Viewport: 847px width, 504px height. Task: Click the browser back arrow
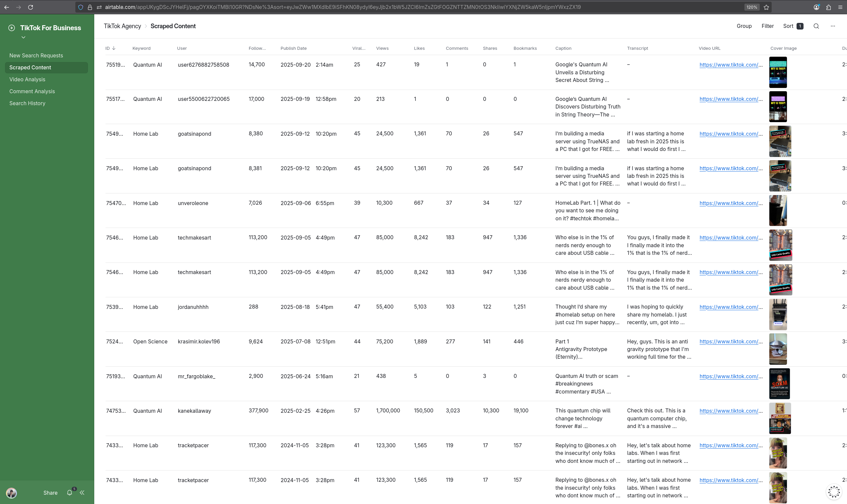coord(6,7)
